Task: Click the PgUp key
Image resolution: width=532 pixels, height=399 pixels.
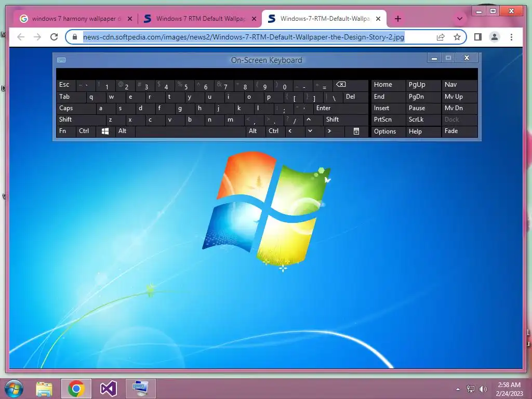Action: [x=423, y=85]
